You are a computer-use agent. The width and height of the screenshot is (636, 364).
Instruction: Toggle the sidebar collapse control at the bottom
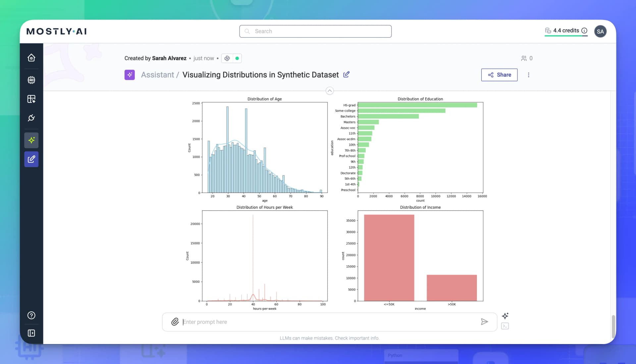pyautogui.click(x=31, y=333)
